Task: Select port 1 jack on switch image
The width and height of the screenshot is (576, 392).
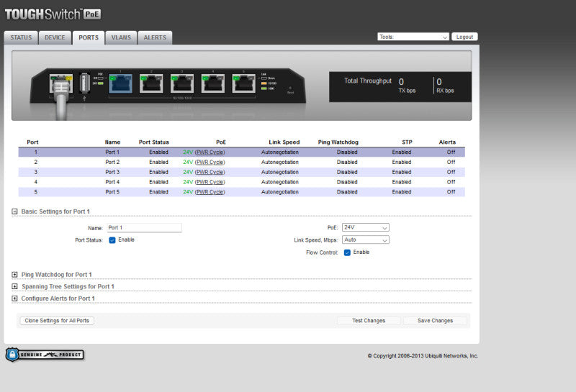Action: click(x=120, y=83)
